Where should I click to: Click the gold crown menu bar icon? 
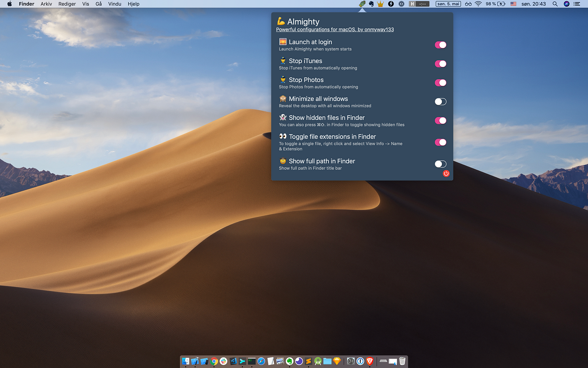coord(381,4)
